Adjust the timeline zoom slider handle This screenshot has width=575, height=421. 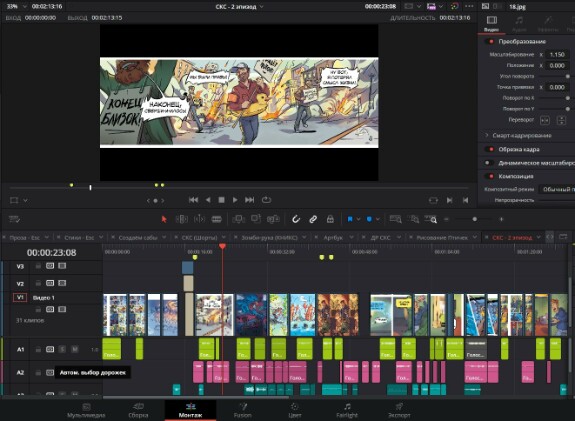(x=475, y=219)
